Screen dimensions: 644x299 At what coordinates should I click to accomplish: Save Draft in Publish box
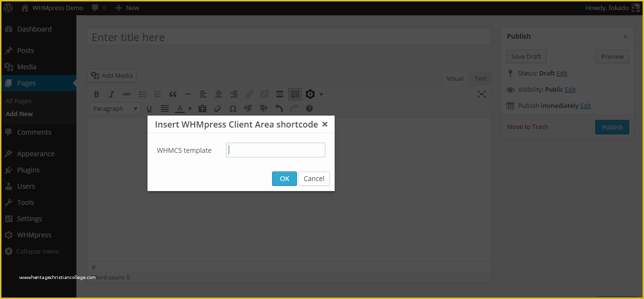(526, 56)
